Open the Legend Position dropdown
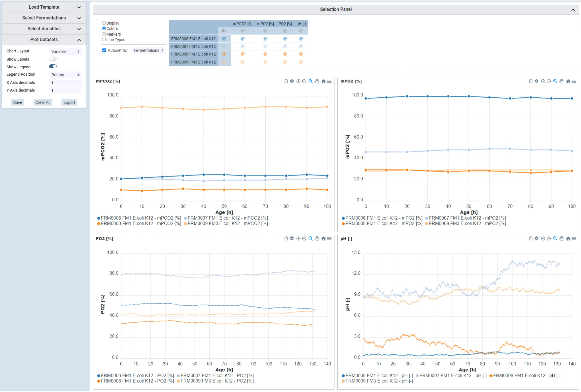 [65, 75]
